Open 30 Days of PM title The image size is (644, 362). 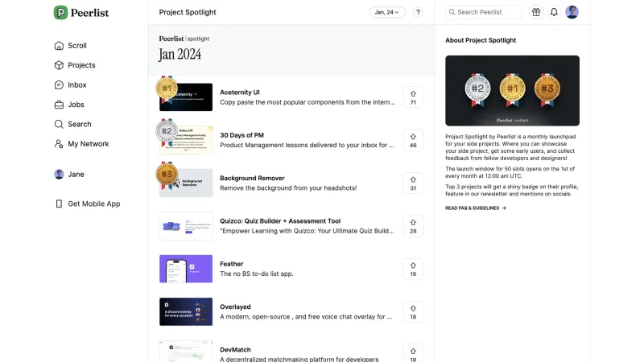[x=242, y=135]
